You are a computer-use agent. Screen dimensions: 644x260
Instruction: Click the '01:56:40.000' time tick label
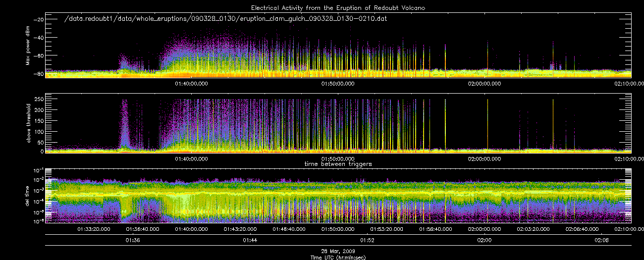(x=436, y=229)
